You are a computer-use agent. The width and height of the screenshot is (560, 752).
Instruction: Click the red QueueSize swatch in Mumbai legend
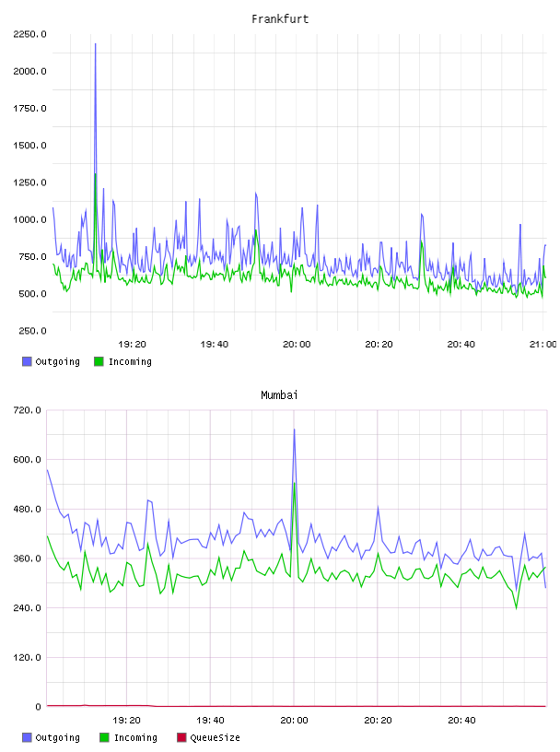(181, 737)
